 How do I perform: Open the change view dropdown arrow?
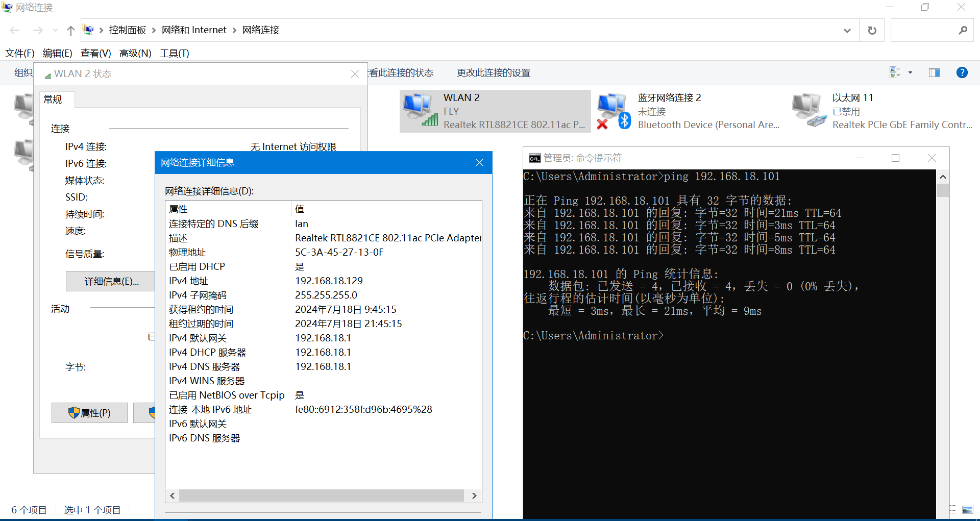point(910,73)
